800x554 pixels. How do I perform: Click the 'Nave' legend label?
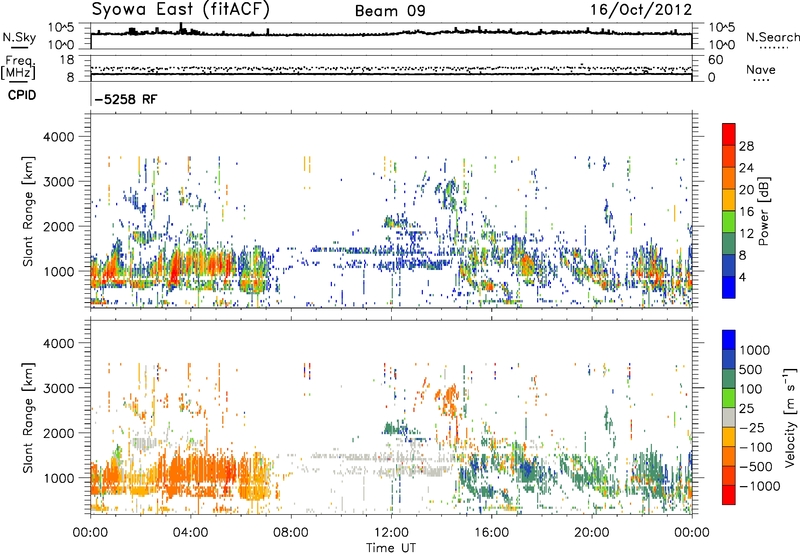coord(761,69)
